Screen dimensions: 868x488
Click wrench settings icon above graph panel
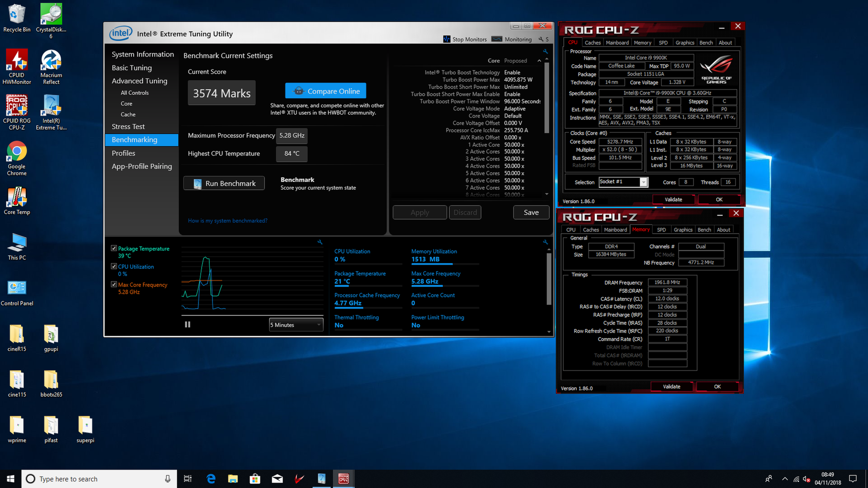coord(320,242)
